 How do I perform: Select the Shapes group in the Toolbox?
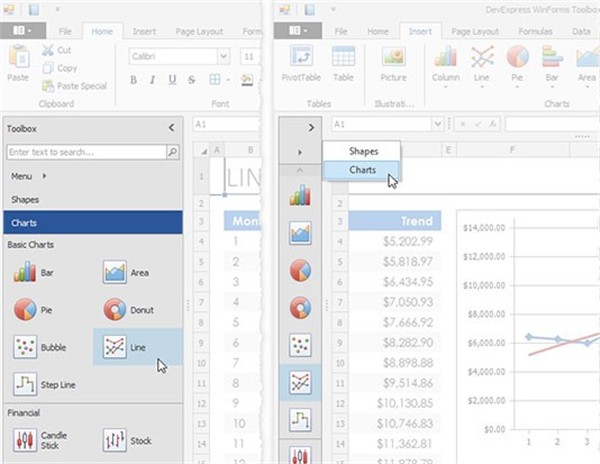click(x=93, y=199)
